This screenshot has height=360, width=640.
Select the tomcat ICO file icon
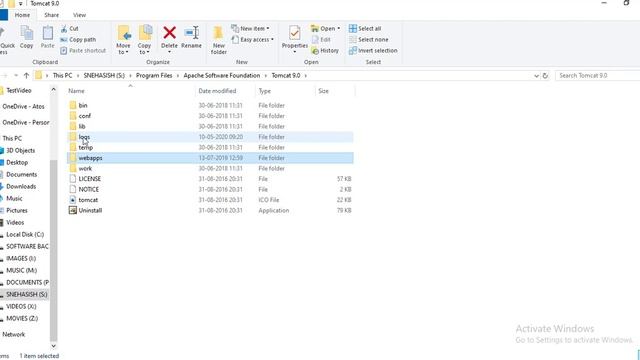[73, 200]
